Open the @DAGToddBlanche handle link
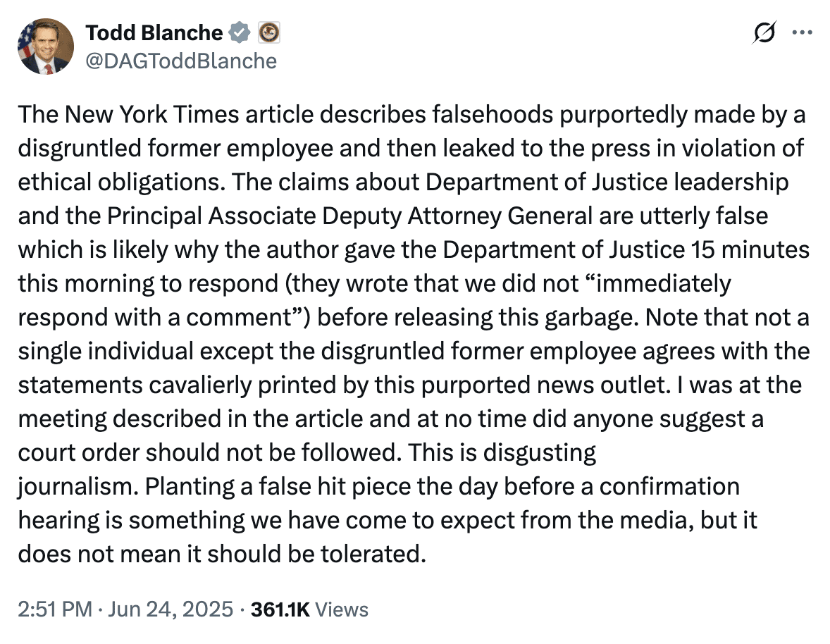This screenshot has height=644, width=830. (181, 61)
